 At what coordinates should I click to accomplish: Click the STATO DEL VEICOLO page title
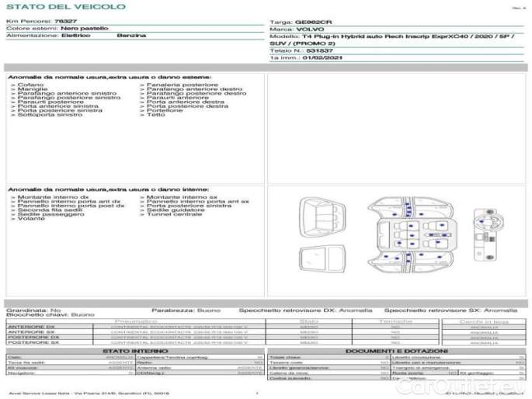66,7
